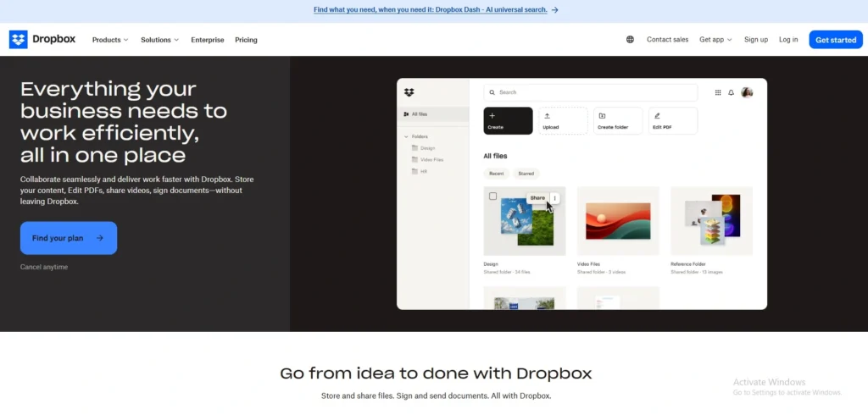Click Contact sales link

(x=668, y=40)
